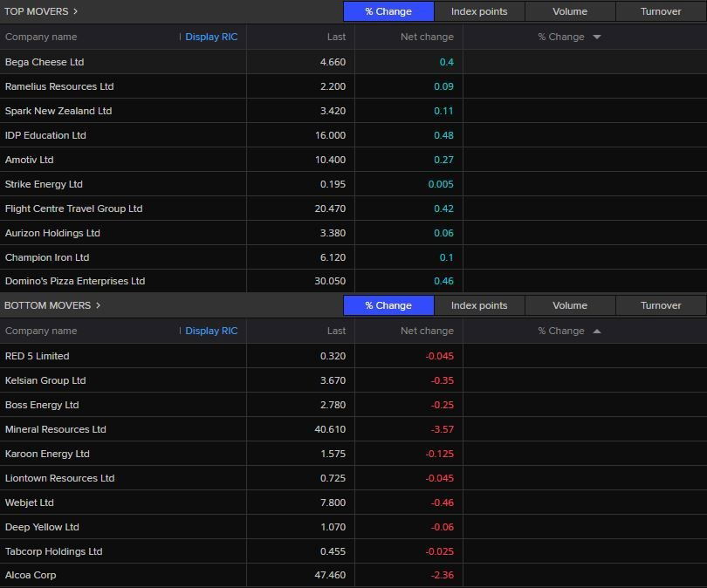Toggle Display RIC in Bottom Movers table

pyautogui.click(x=211, y=331)
